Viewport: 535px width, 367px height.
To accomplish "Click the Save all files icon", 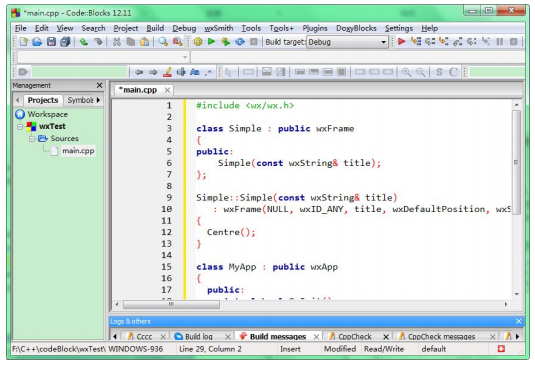I will [x=65, y=42].
